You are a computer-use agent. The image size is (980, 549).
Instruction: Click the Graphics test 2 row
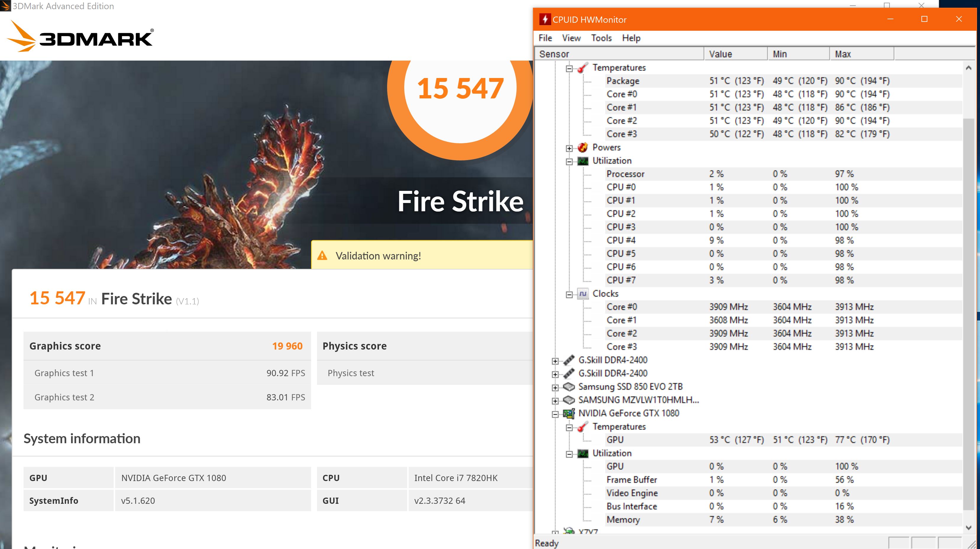(167, 397)
